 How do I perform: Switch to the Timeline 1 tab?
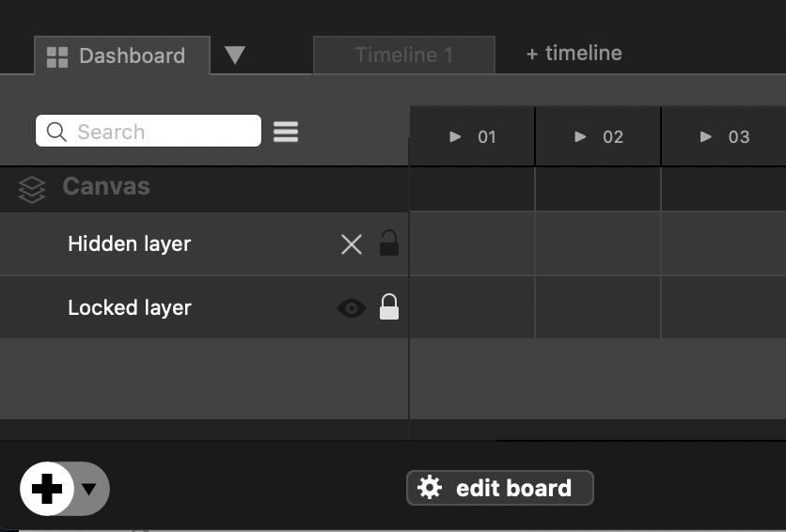404,55
